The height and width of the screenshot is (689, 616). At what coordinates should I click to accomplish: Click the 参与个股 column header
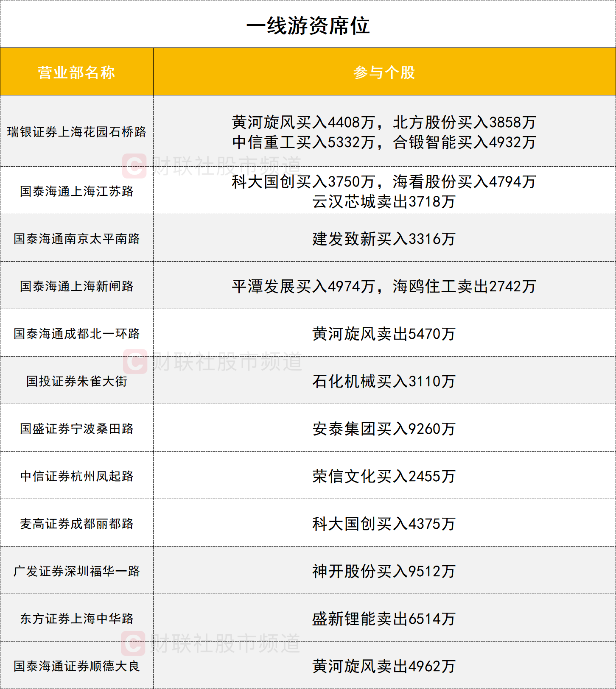384,73
